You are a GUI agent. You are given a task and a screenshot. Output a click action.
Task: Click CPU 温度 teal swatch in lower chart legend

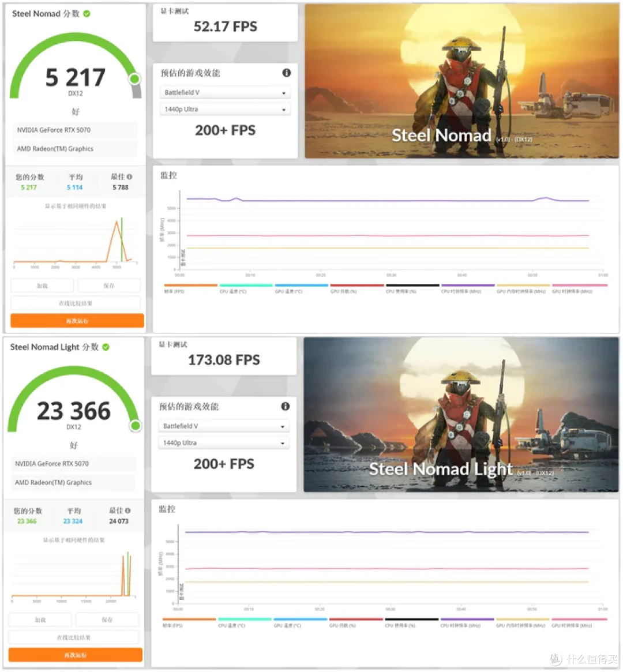(245, 620)
